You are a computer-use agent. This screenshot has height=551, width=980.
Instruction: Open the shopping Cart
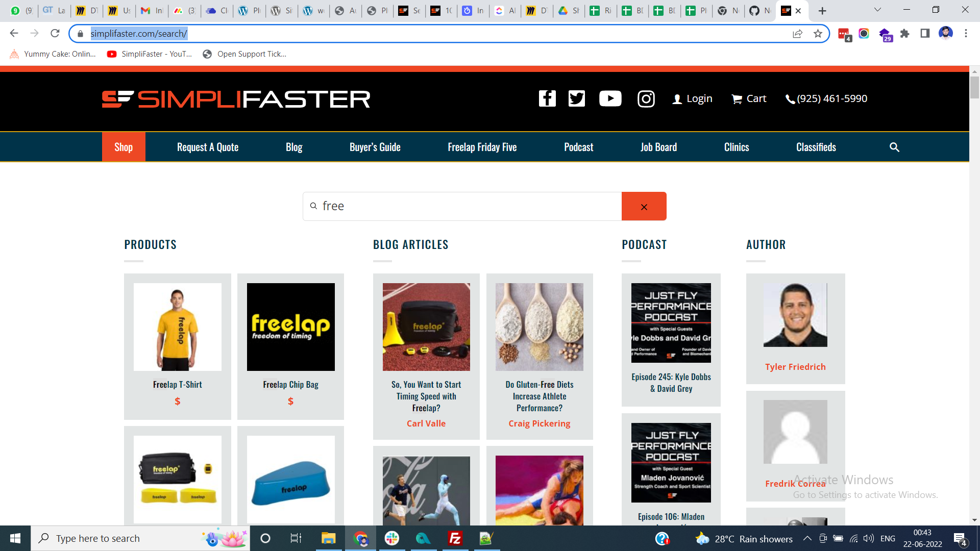[x=749, y=99]
